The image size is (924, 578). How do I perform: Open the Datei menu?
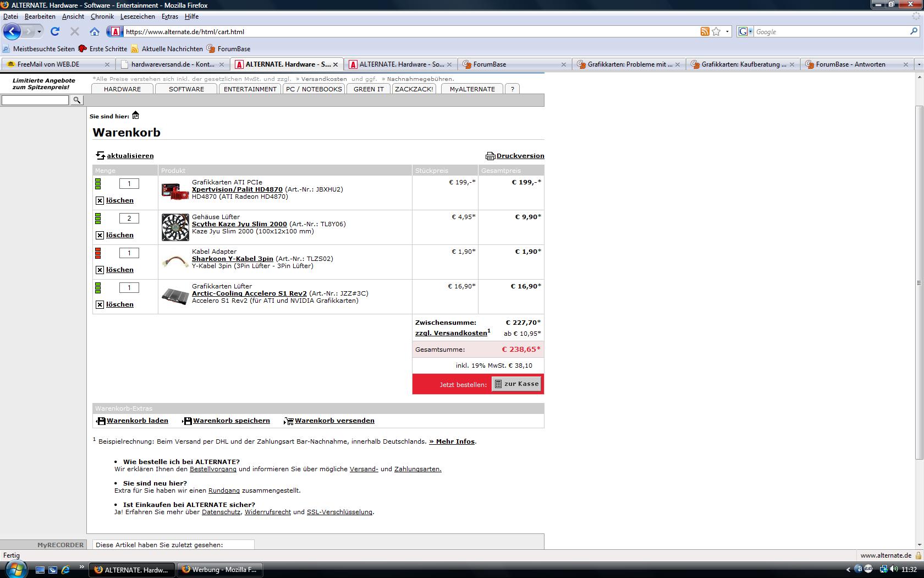click(10, 17)
